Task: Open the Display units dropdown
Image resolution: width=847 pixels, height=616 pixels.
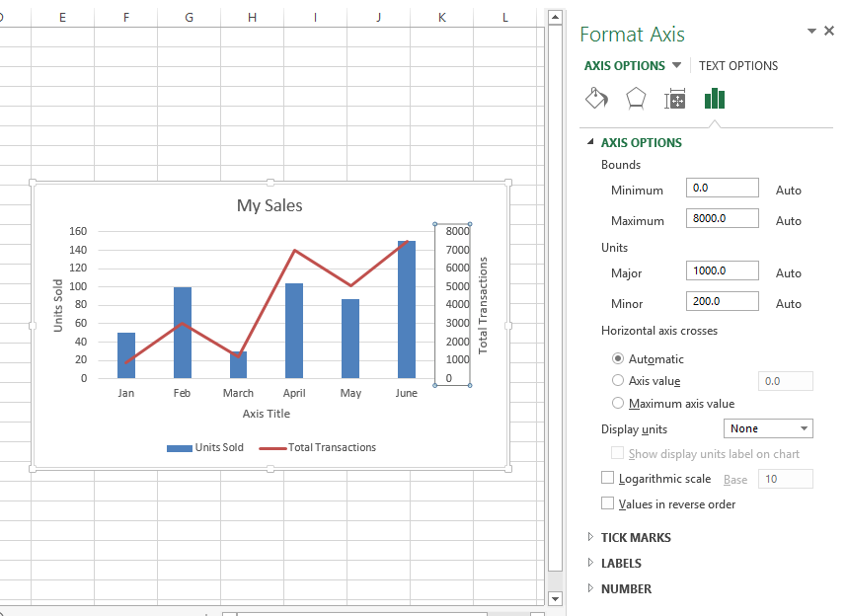Action: tap(768, 428)
